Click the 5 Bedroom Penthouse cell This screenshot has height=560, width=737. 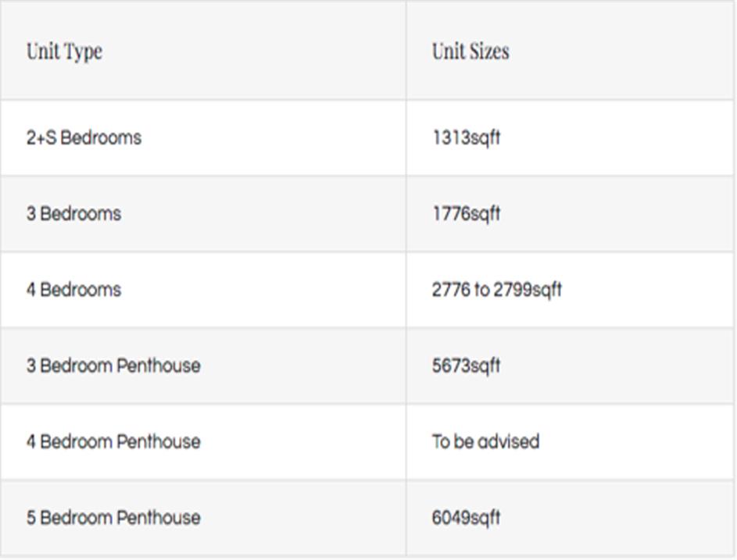pos(113,517)
